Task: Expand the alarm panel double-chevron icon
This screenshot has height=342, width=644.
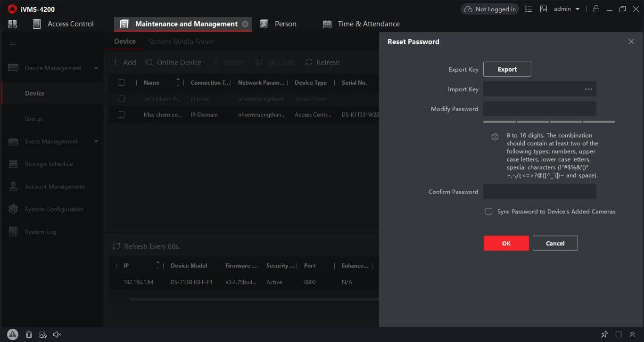Action: pos(633,334)
